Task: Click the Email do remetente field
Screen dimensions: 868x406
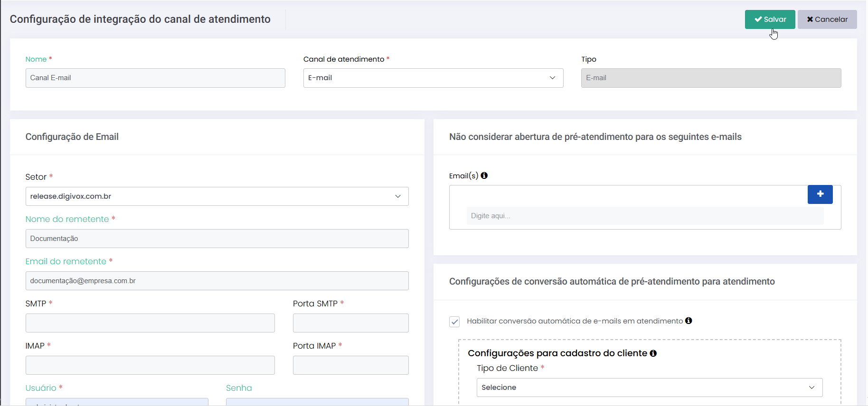Action: (217, 281)
